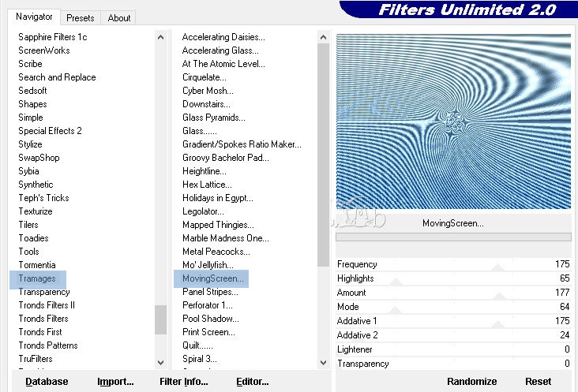Adjust the Addative 2 slider
The width and height of the screenshot is (578, 392).
(453, 335)
